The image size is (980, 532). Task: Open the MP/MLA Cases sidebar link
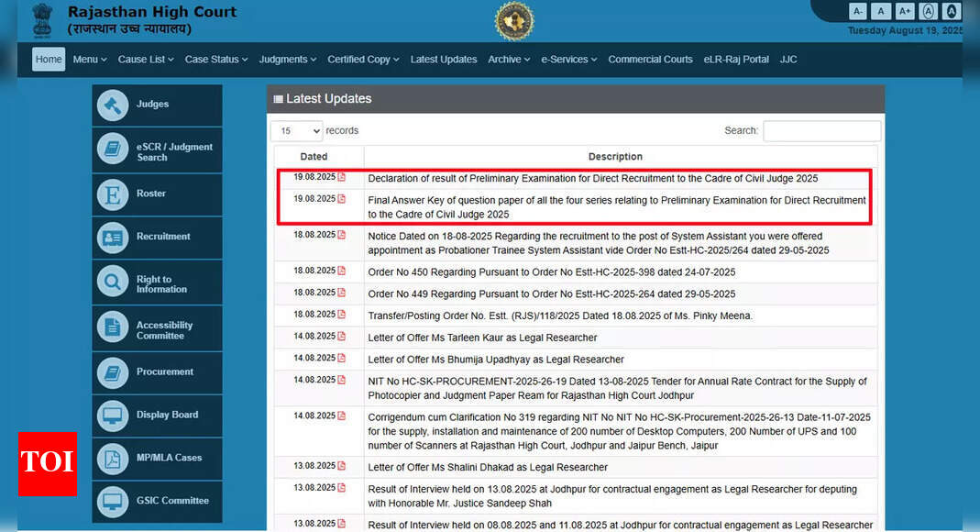pos(157,459)
